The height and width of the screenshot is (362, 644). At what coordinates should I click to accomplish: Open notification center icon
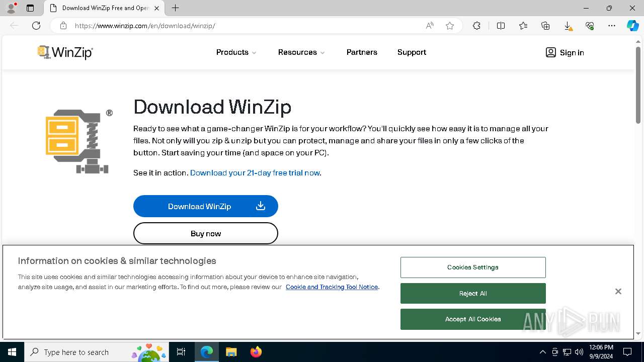pos(627,352)
